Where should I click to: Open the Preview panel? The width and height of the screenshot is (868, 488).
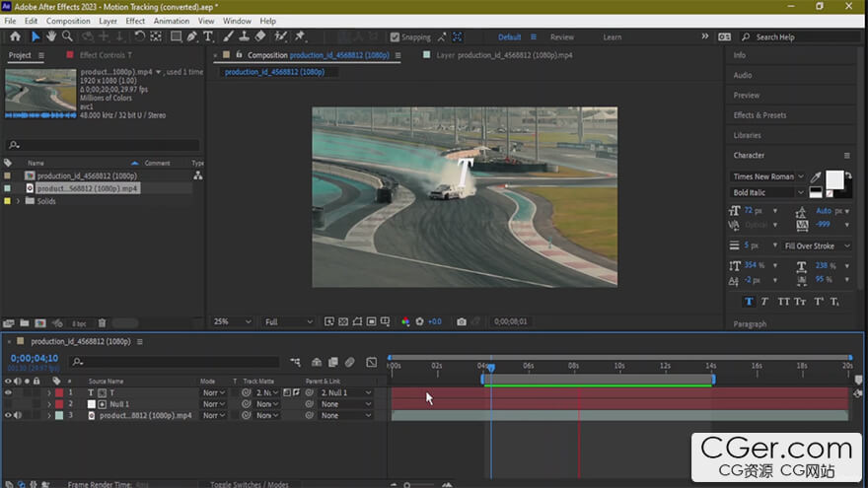click(x=747, y=96)
